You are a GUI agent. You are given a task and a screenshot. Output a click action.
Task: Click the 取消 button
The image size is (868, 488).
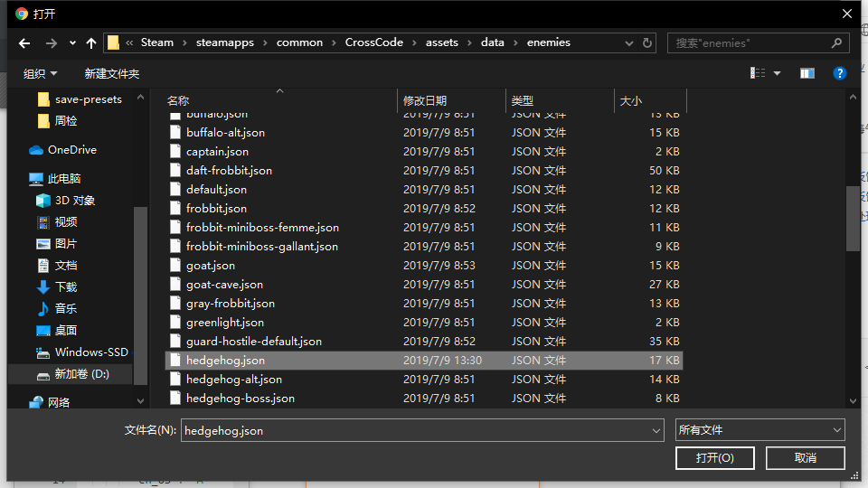806,458
